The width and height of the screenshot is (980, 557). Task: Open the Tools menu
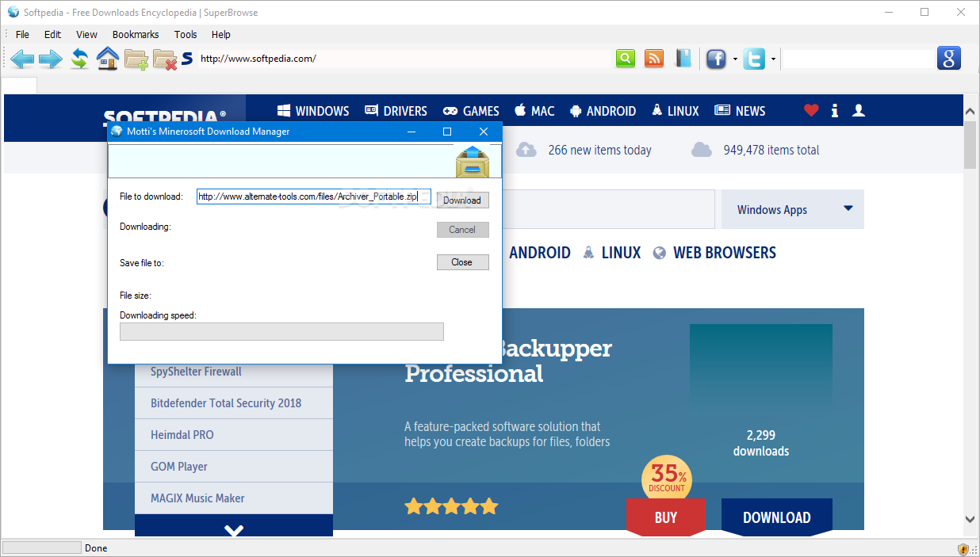[186, 34]
